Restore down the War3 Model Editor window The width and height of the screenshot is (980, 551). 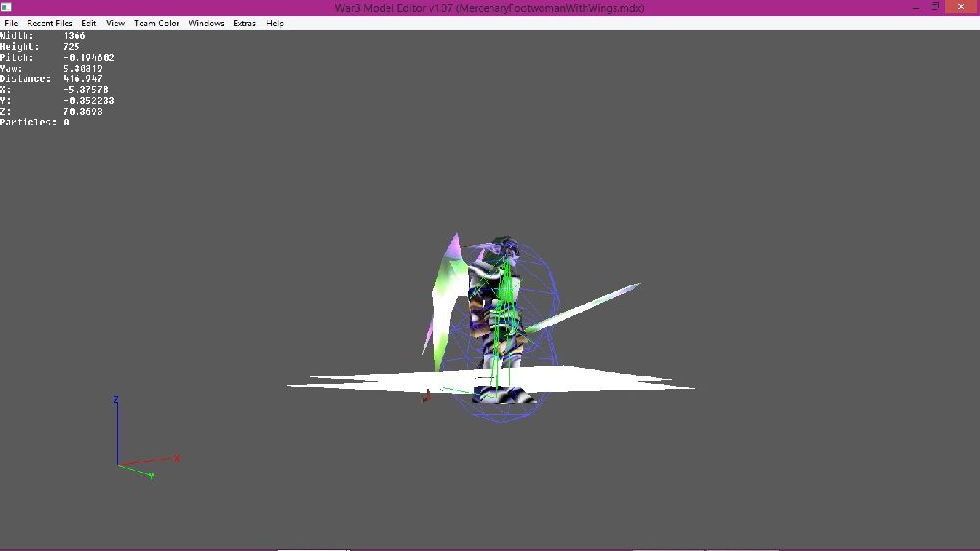[x=936, y=7]
